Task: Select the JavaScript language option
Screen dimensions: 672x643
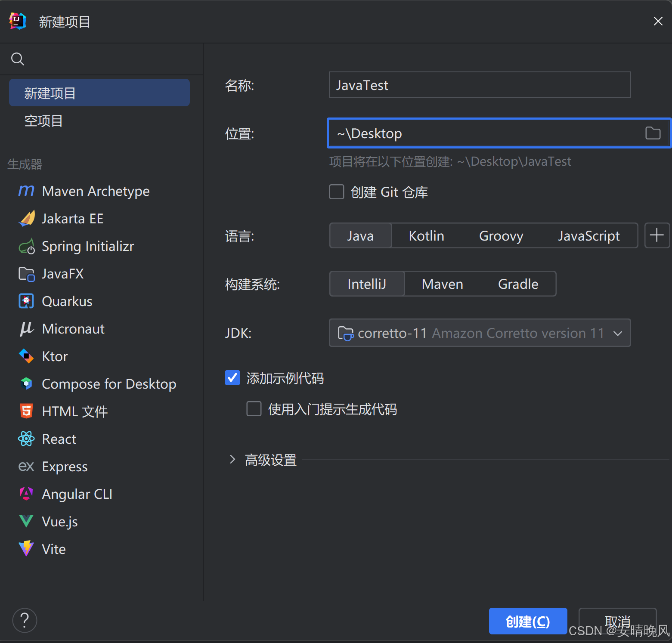Action: pyautogui.click(x=589, y=235)
